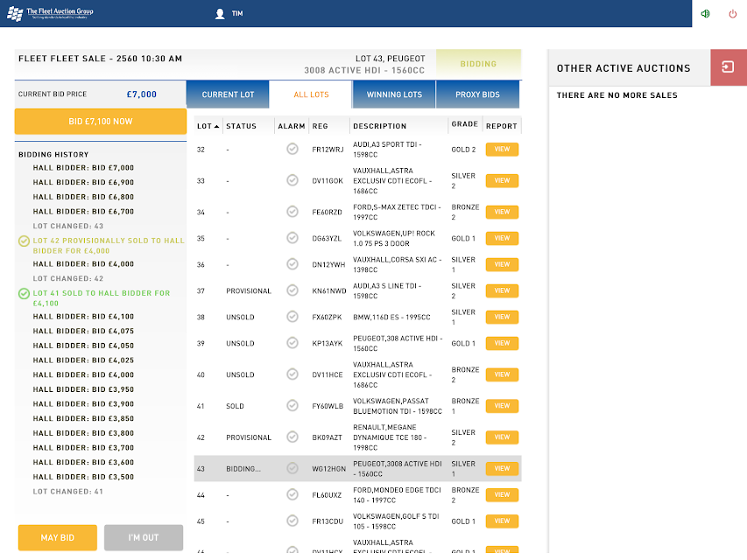
Task: View report for lot 40 Vauxhall Astra
Action: pos(502,374)
